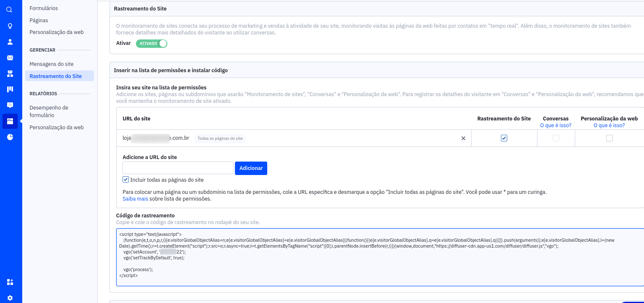Screen dimensions: 644x303
Task: Click the highlighted Site window icon in the rail
Action: [10, 121]
